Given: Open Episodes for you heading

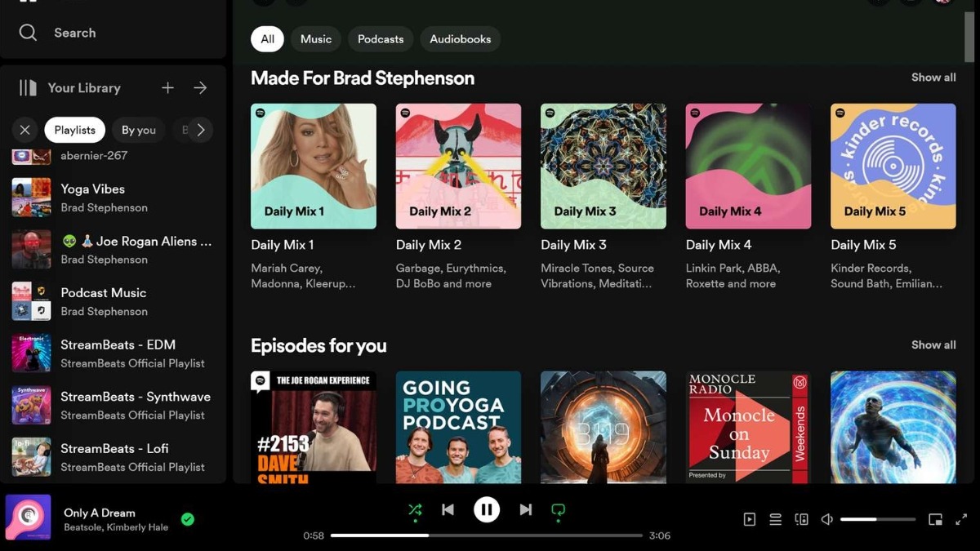Looking at the screenshot, I should coord(318,346).
